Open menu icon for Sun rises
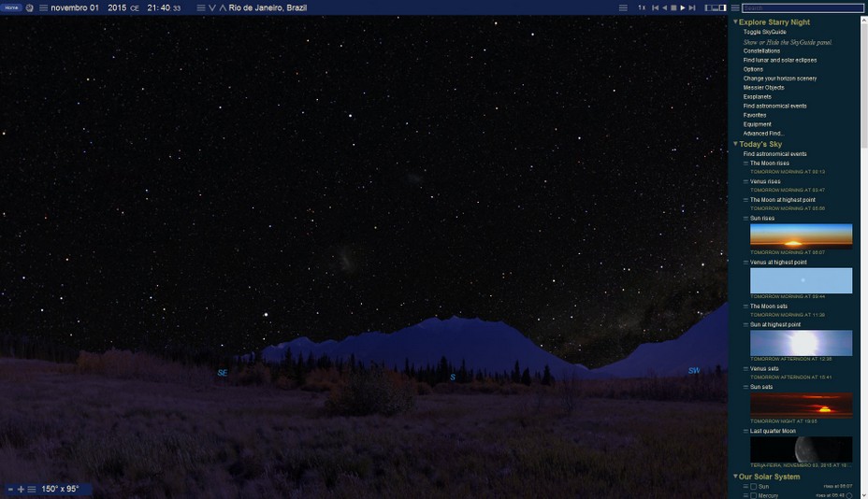The width and height of the screenshot is (868, 499). [x=745, y=218]
